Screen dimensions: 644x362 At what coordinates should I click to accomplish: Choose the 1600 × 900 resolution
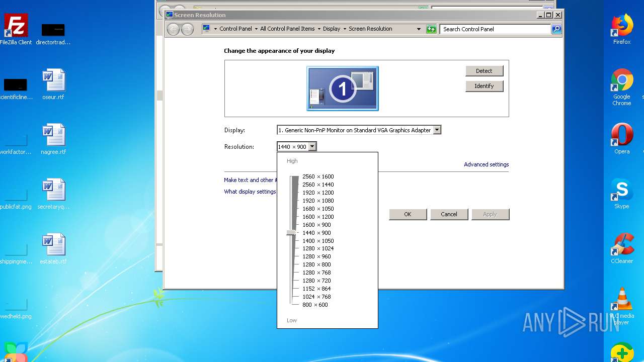[x=316, y=225]
